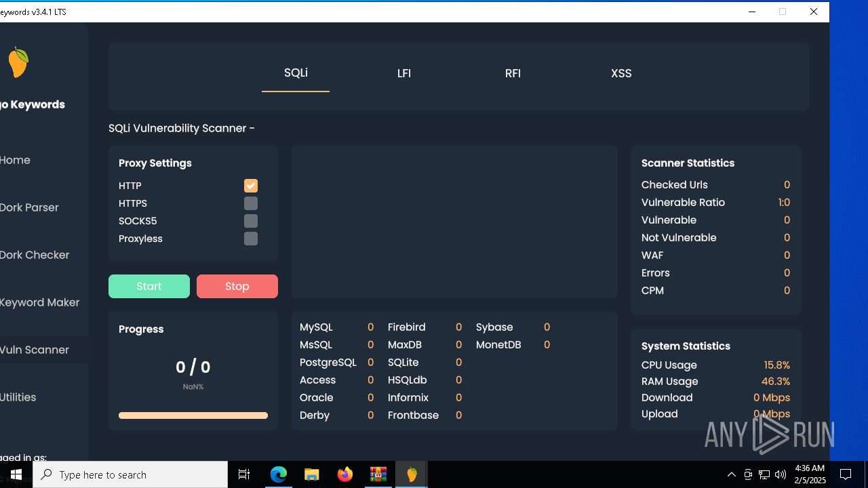Click the Download speed entry
868x488 pixels.
715,398
